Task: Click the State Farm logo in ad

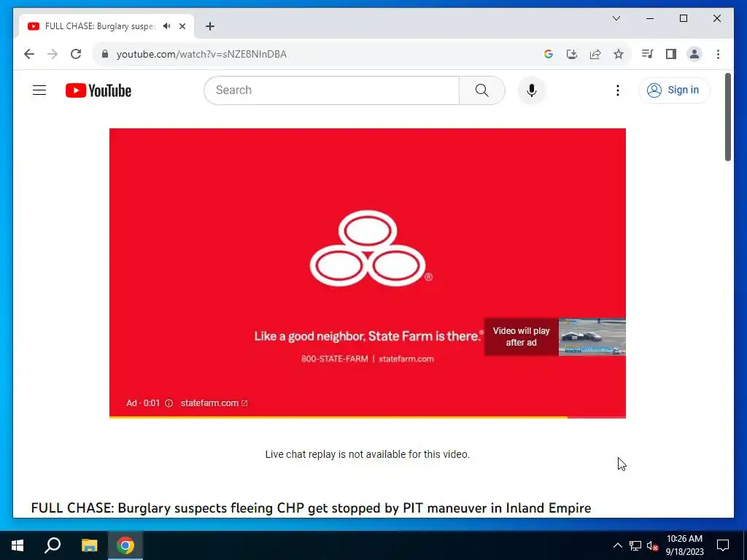Action: (371, 248)
